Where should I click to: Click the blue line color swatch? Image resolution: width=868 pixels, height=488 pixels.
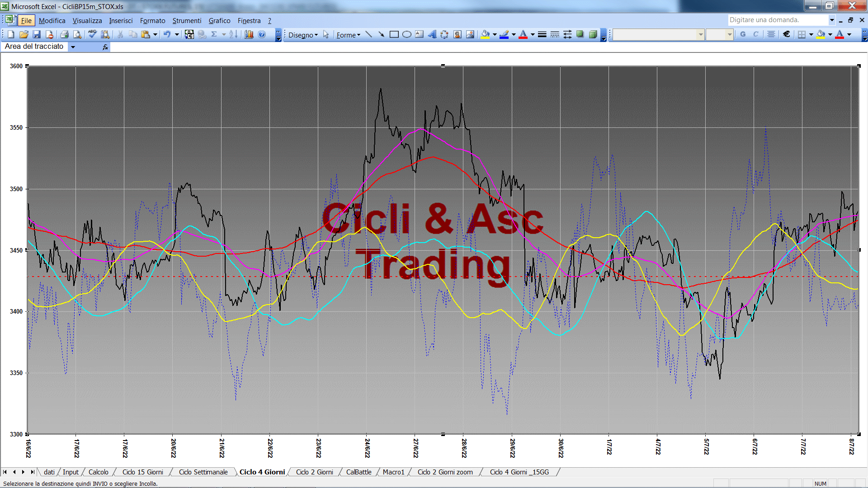click(505, 35)
